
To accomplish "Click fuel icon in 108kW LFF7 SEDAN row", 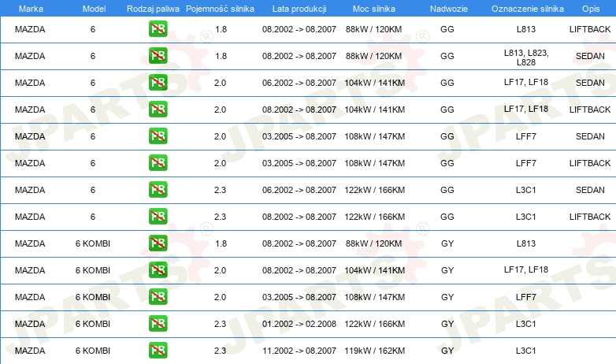I will [x=158, y=136].
